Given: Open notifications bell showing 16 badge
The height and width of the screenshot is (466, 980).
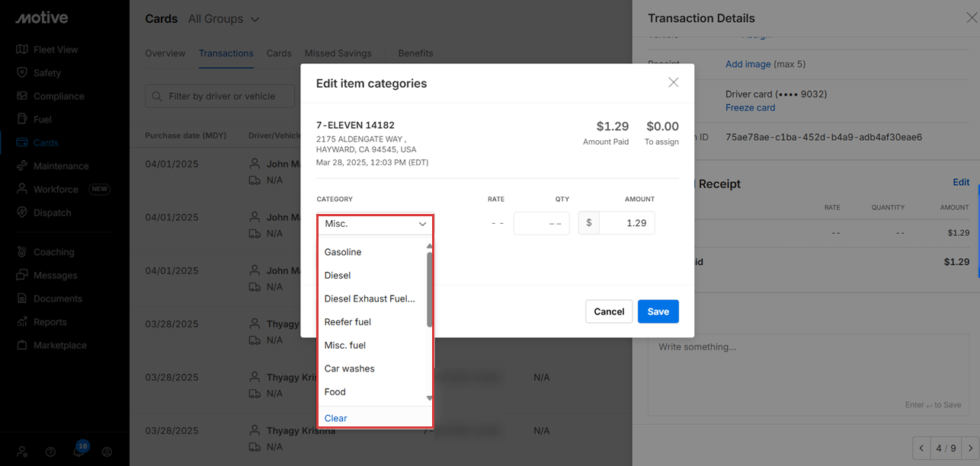Looking at the screenshot, I should (x=78, y=451).
